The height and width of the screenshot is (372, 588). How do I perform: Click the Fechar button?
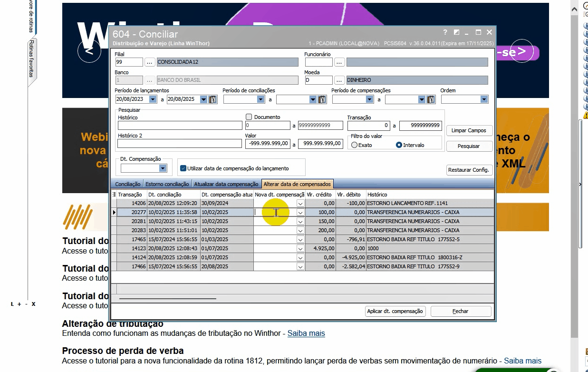tap(460, 311)
